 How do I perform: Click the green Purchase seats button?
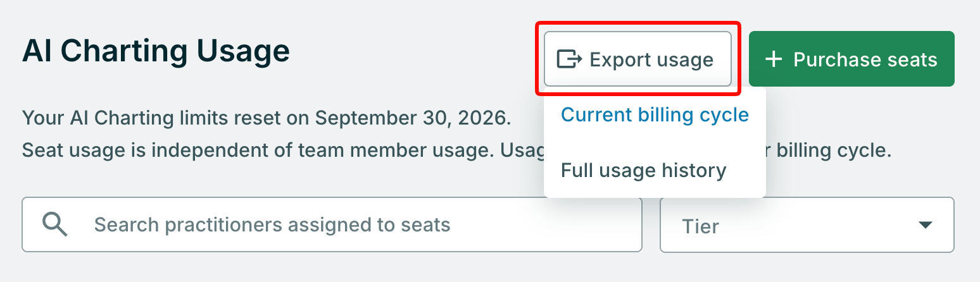click(851, 59)
